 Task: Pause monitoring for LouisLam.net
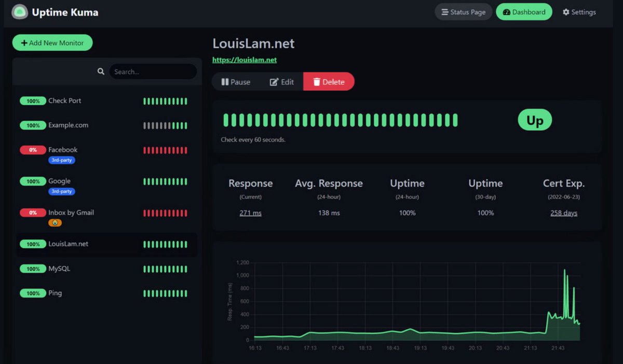coord(236,81)
